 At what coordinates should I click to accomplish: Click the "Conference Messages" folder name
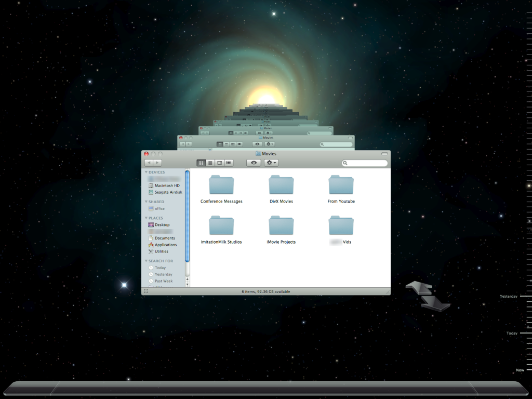click(x=221, y=202)
